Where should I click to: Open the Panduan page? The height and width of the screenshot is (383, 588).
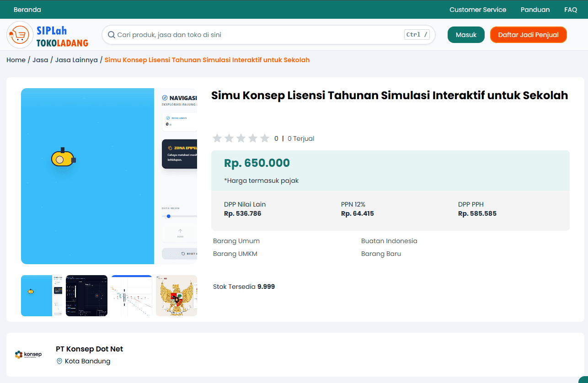coord(535,9)
